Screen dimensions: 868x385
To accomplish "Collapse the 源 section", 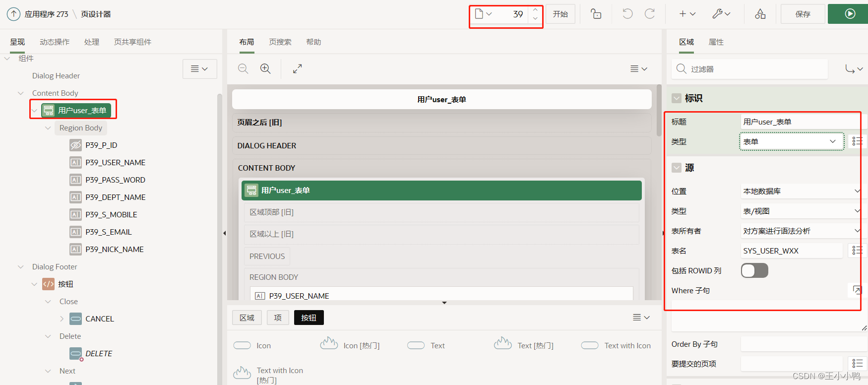I will 677,168.
